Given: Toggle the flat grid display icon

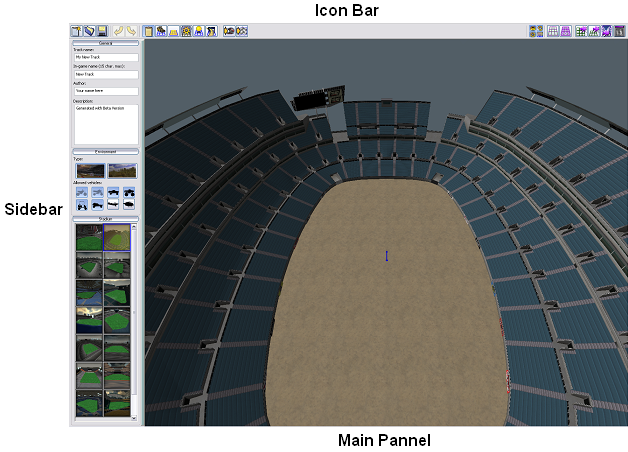Looking at the screenshot, I should (x=553, y=31).
